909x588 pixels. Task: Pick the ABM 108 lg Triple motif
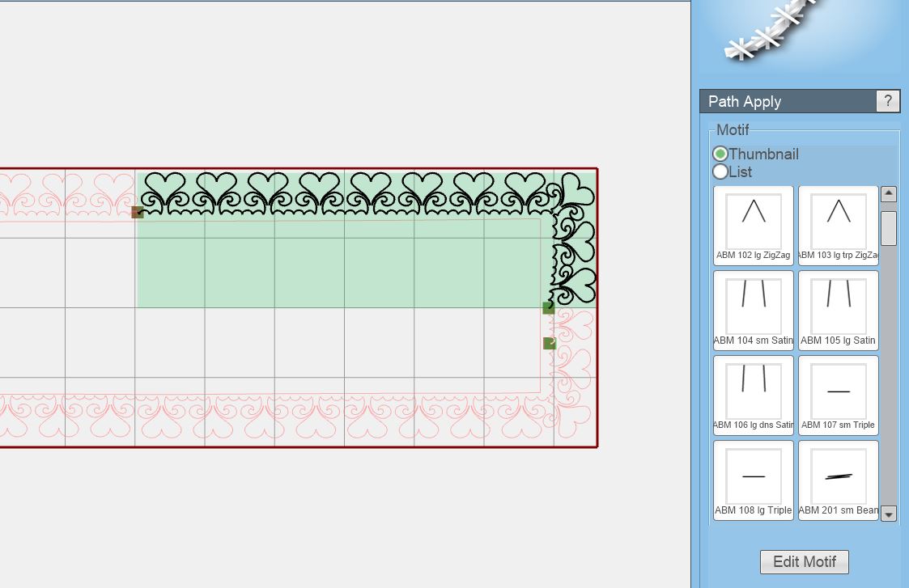coord(754,480)
